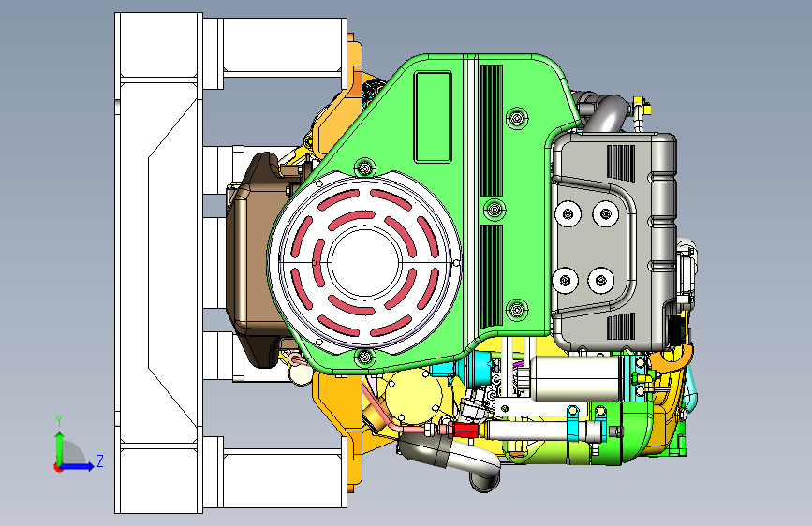Select the red origin ball of the triad
The image size is (812, 526).
58,467
